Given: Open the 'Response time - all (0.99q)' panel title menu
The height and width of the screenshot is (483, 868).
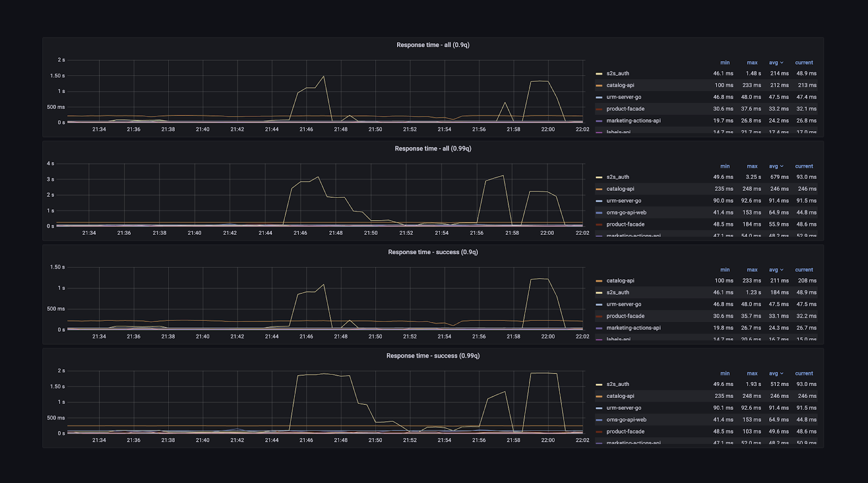Looking at the screenshot, I should tap(433, 149).
